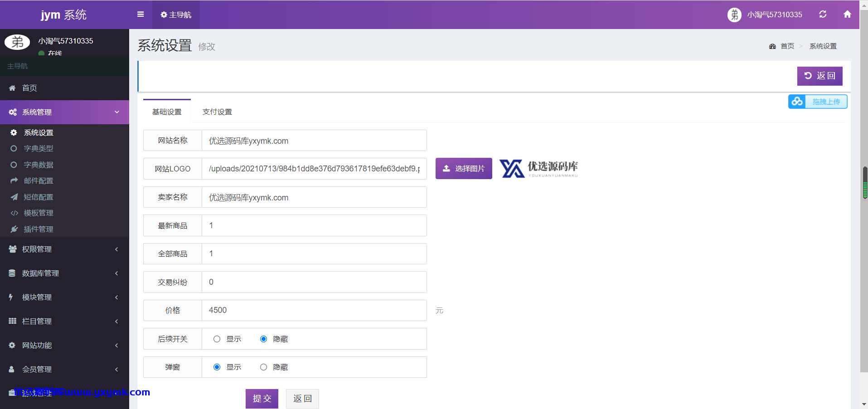
Task: Click the home icon in top bar
Action: point(847,15)
